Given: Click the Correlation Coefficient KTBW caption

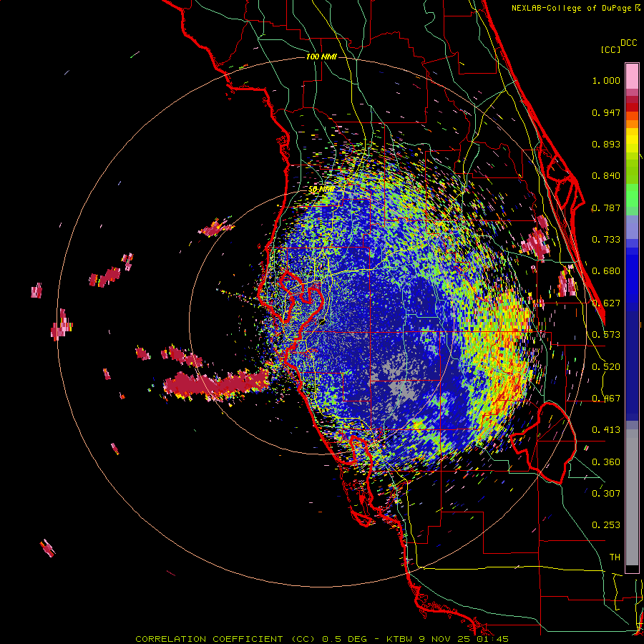Looking at the screenshot, I should pos(322,639).
